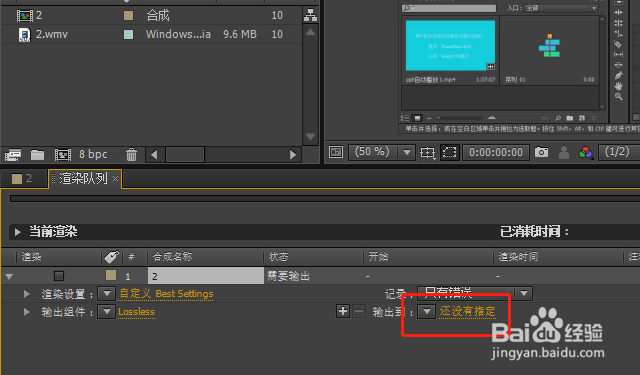Open the 入口 filter dropdown

[x=562, y=8]
